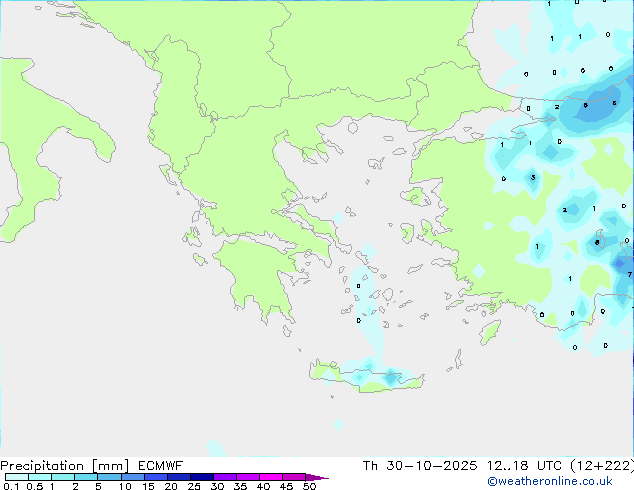Screen dimensions: 634x490
Task: Select the 2–5 mm legend color swatch
Action: (86, 477)
